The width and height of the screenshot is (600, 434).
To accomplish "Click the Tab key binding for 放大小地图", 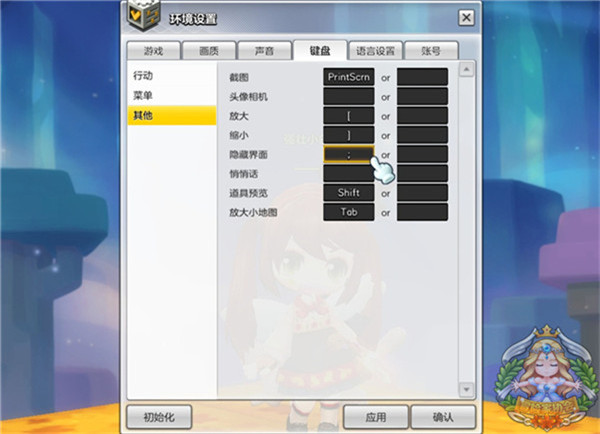I will (x=349, y=212).
